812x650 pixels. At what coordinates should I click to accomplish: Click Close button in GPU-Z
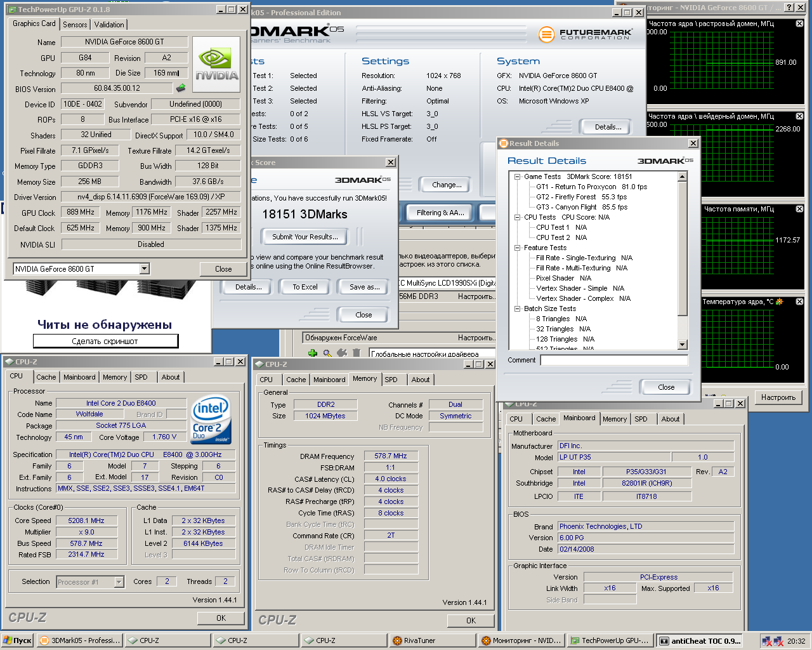[x=223, y=269]
